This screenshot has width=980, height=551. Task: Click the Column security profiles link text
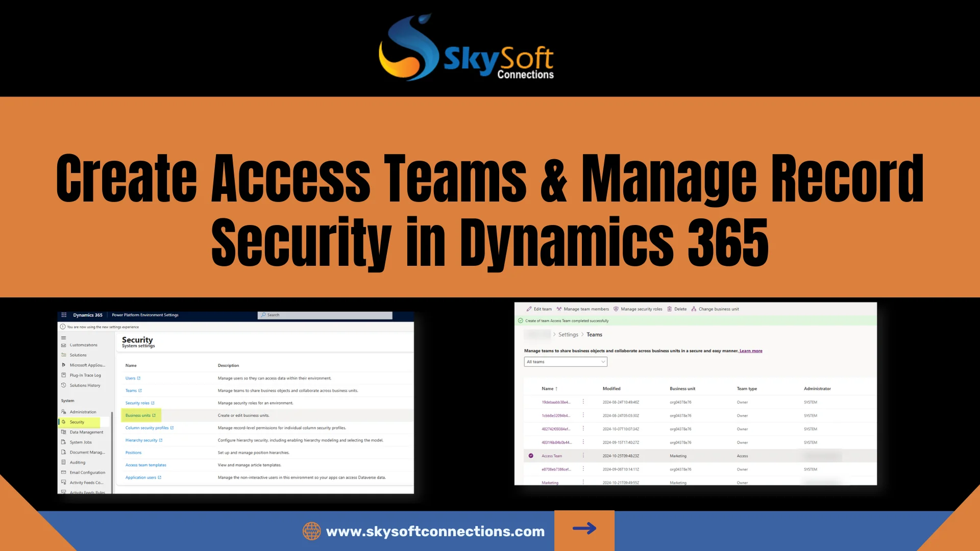coord(147,428)
